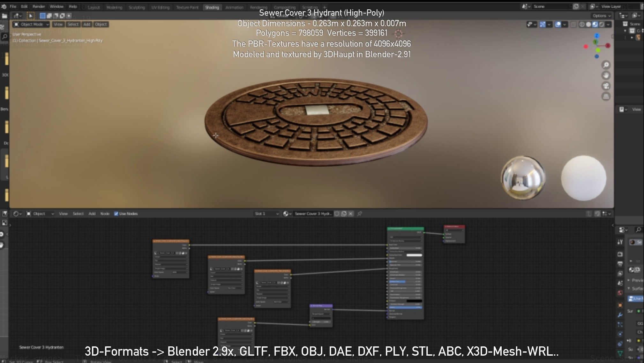This screenshot has height=363, width=644.
Task: Click the search magnifier in left sidebar
Action: [4, 37]
